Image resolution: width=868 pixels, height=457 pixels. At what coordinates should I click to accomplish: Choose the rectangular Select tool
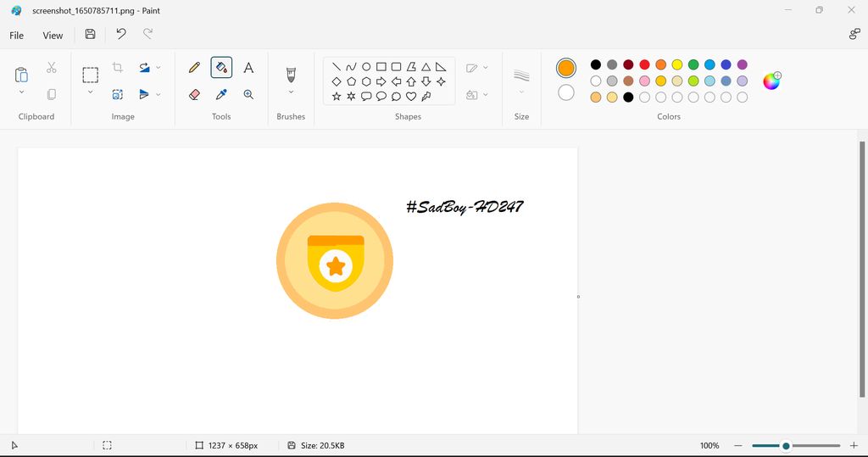(90, 75)
